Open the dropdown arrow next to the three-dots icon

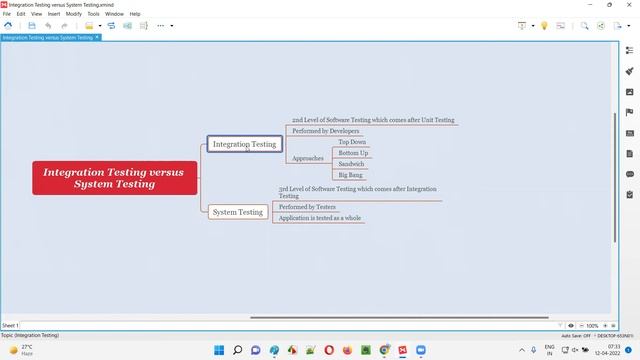pos(171,26)
